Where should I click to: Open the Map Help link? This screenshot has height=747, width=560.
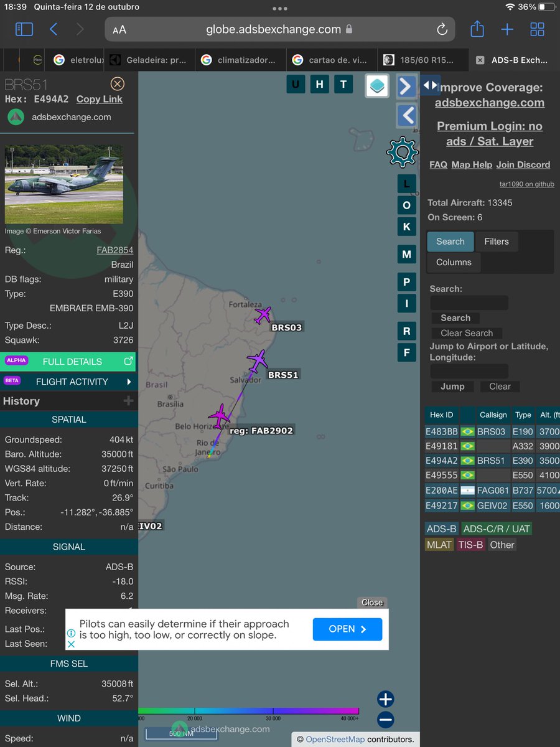point(472,164)
